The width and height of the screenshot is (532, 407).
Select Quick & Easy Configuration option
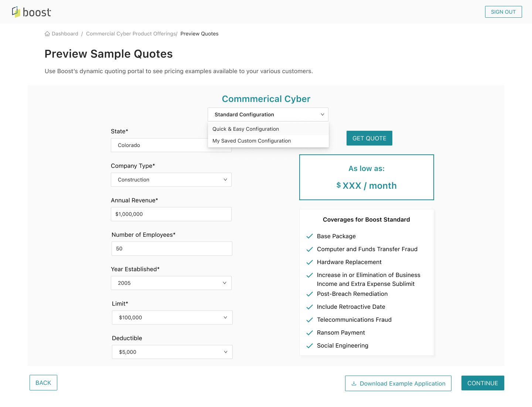(246, 129)
